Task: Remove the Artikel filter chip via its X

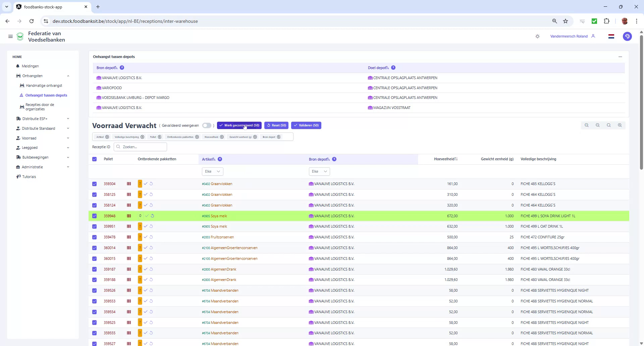Action: coord(107,137)
